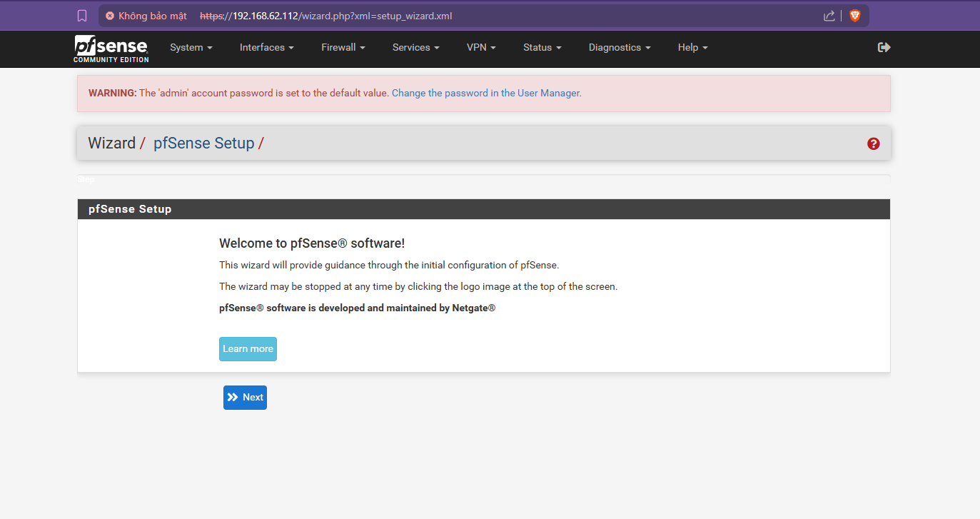
Task: Open the System dropdown menu
Action: (x=191, y=47)
